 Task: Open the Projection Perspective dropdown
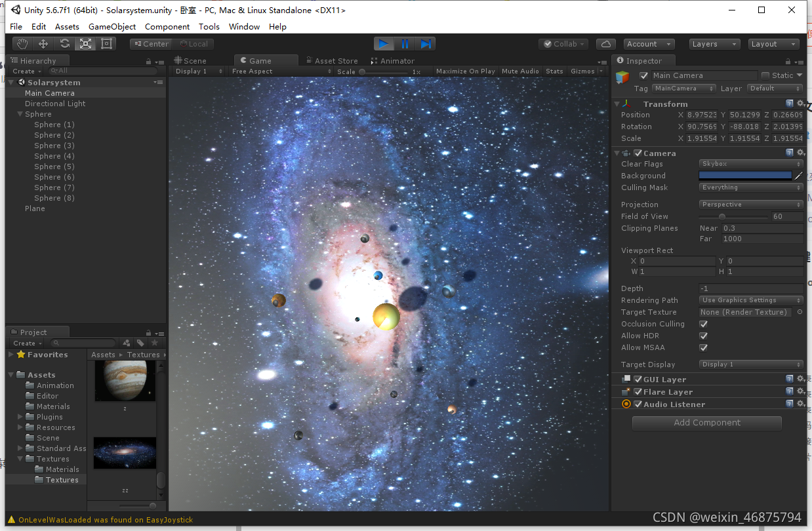pyautogui.click(x=751, y=205)
